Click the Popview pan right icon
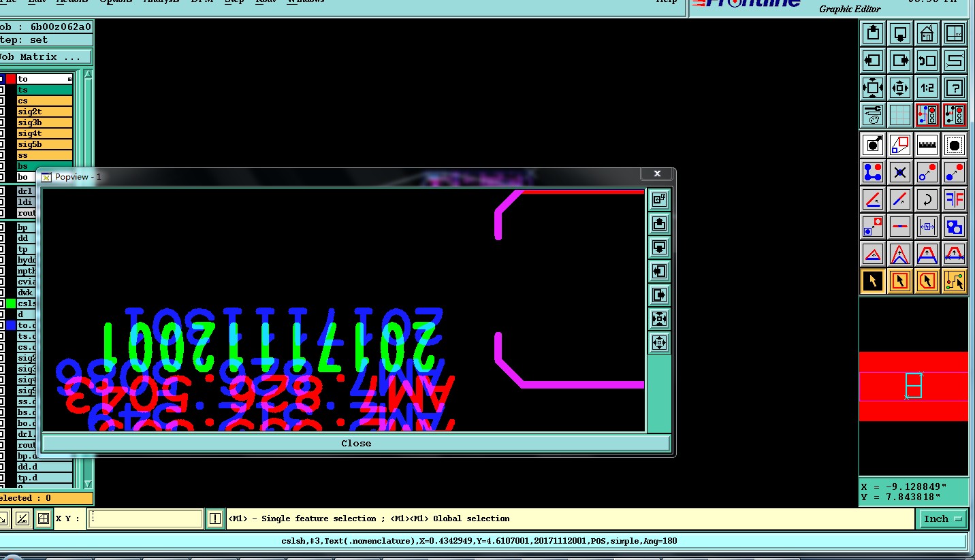 (x=659, y=295)
